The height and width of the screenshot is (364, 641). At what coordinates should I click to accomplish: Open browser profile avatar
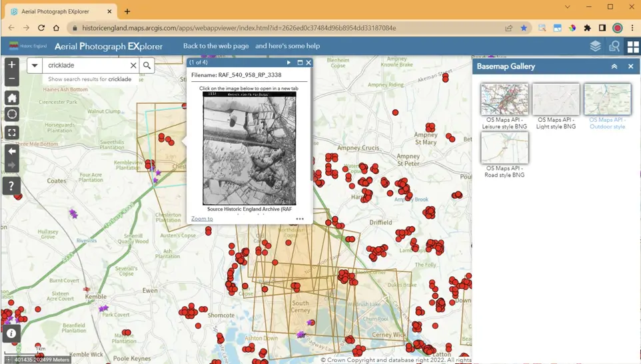tap(617, 28)
